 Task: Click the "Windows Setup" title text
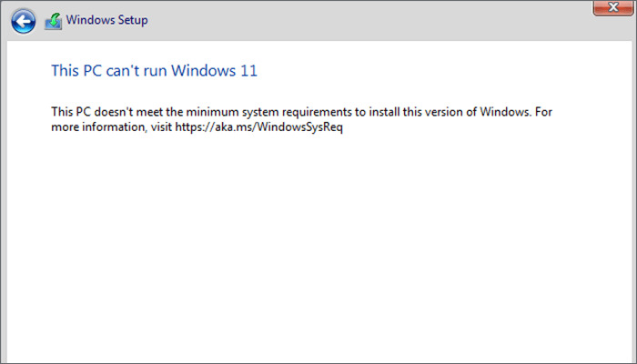[x=106, y=20]
